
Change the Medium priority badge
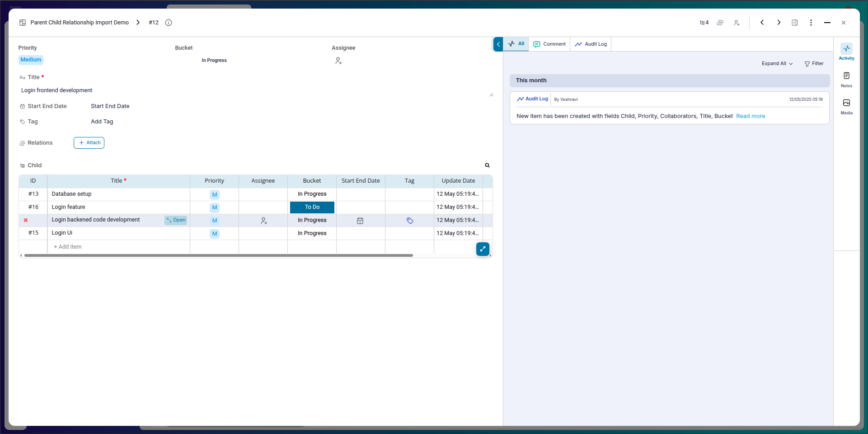click(31, 60)
